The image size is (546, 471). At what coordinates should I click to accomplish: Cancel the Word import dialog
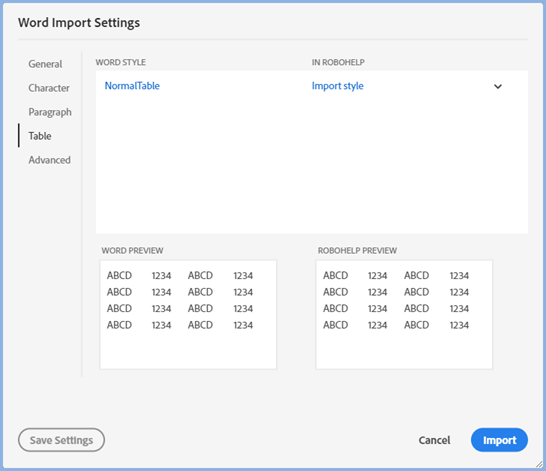pyautogui.click(x=434, y=440)
